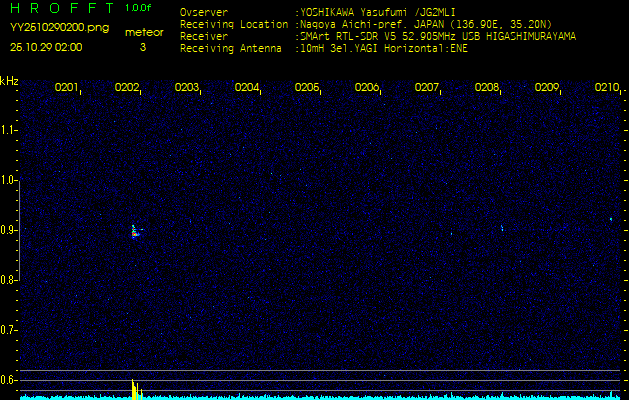
Task: Click the faint echo dot near 0208
Action: (502, 228)
